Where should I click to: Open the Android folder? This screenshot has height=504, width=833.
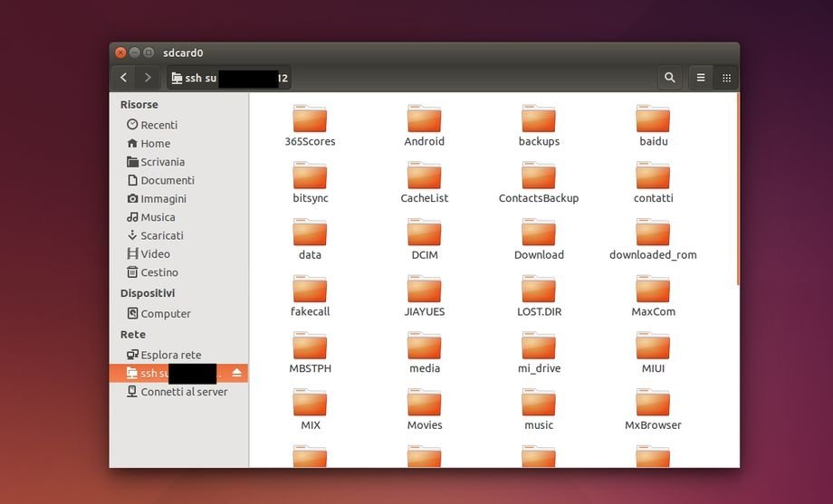click(x=424, y=120)
